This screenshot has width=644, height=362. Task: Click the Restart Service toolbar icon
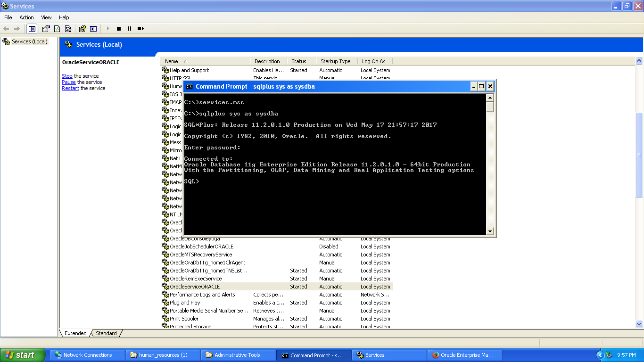click(140, 29)
